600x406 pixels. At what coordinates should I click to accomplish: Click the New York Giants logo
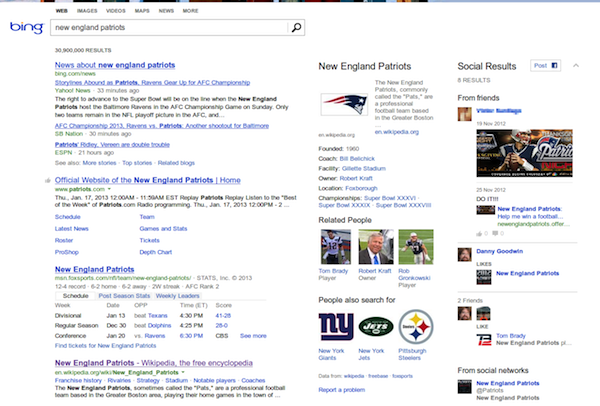click(336, 326)
